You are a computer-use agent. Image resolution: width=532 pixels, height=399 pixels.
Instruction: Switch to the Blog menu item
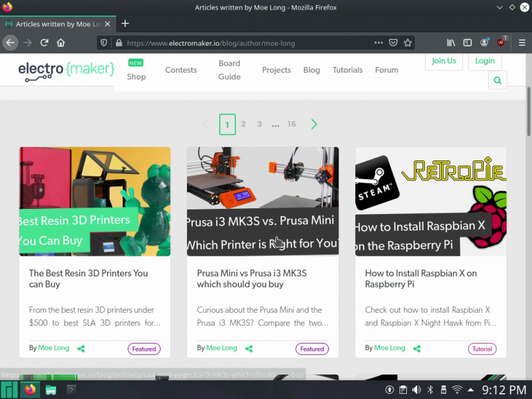[311, 70]
